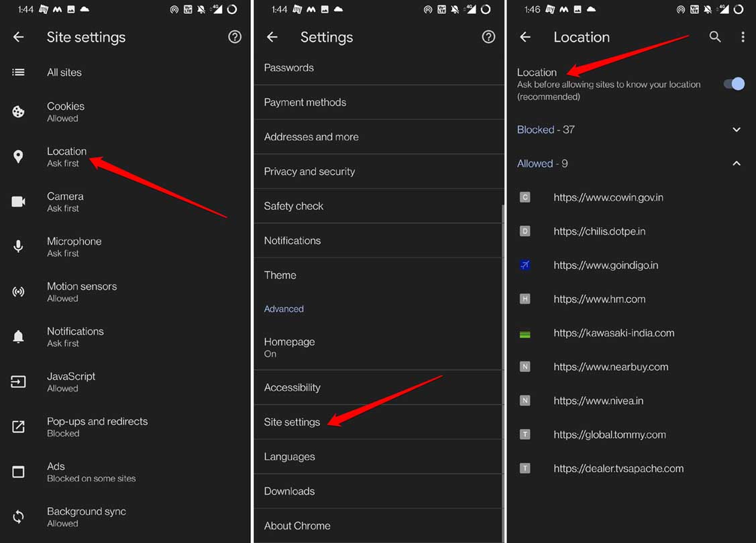Tap the Motion sensors icon
This screenshot has height=543, width=756.
(18, 292)
